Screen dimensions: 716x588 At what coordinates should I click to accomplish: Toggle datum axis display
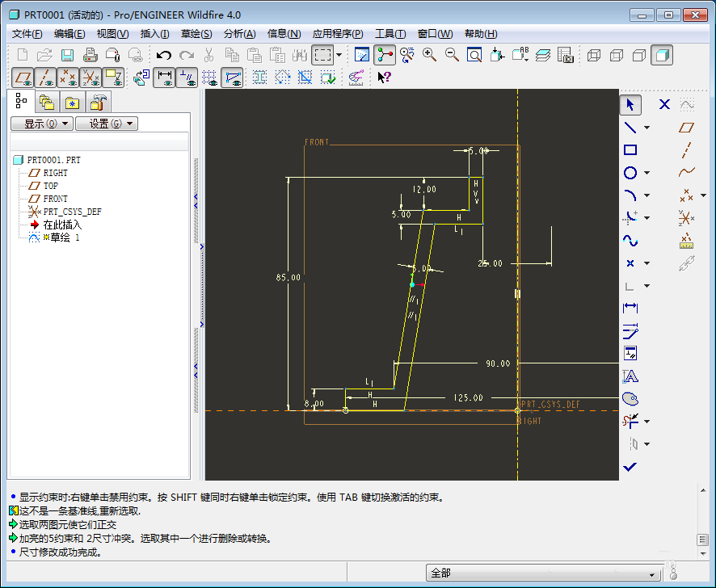(45, 78)
